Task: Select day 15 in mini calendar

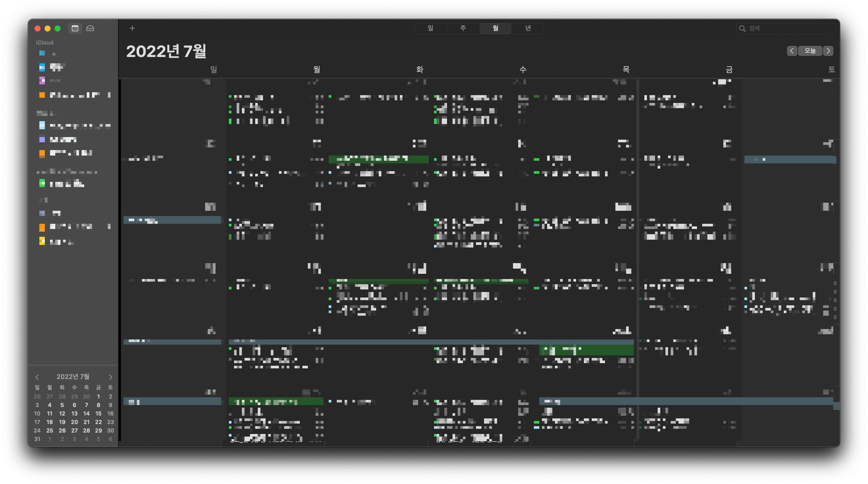Action: point(98,413)
